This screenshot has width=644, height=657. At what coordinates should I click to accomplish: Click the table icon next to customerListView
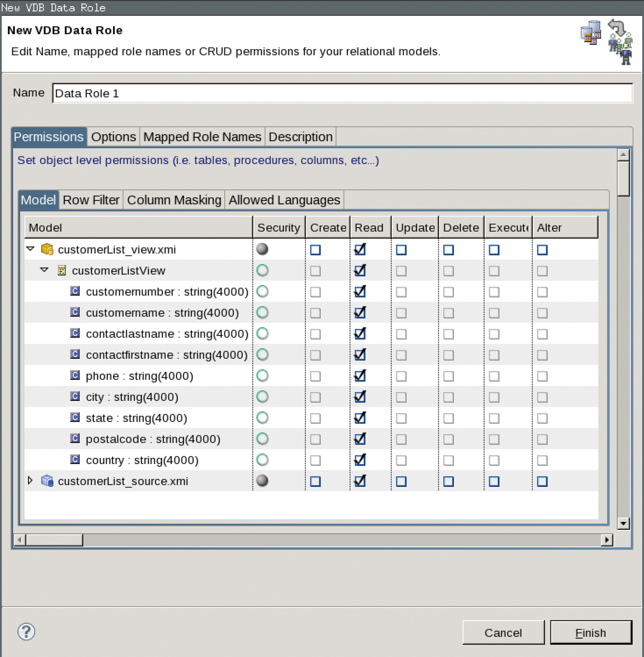point(62,271)
